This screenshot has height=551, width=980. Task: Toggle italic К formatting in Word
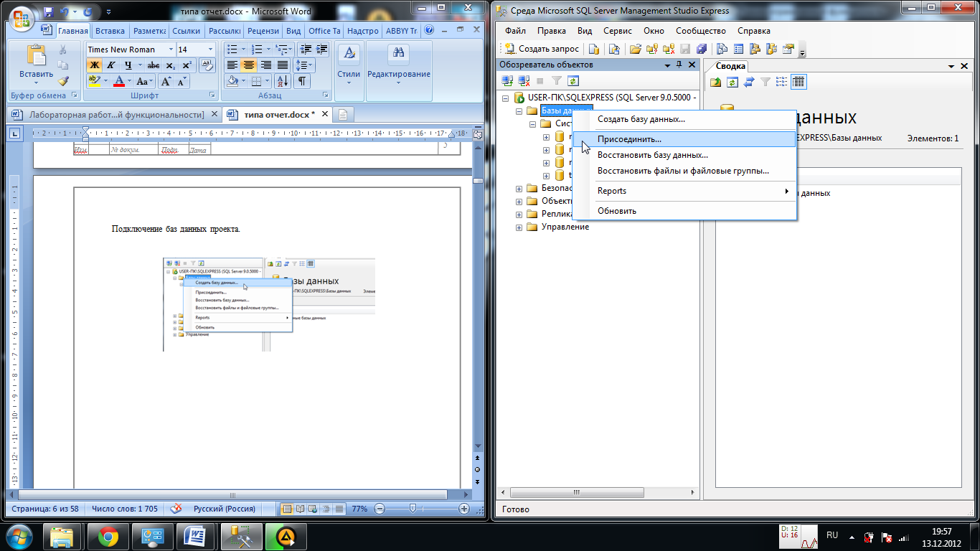(x=111, y=65)
